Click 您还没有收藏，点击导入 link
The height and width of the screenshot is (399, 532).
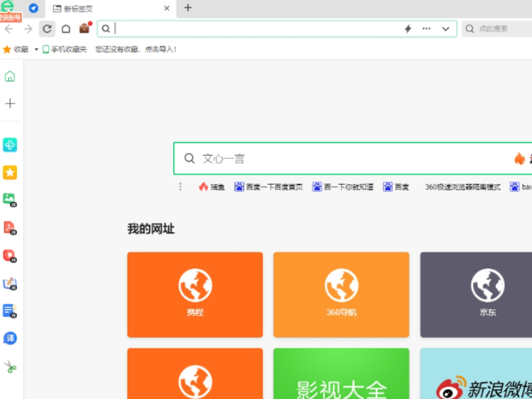click(x=136, y=50)
